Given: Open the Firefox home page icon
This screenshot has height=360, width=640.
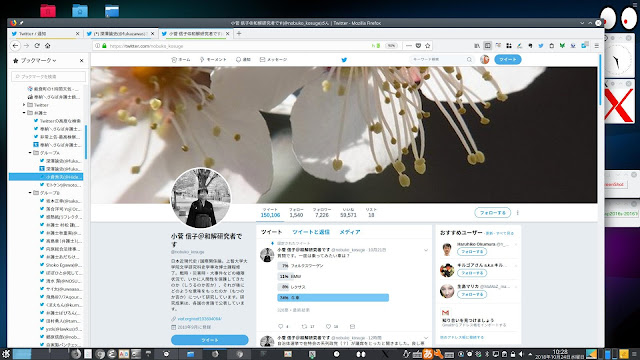Looking at the screenshot, I should click(48, 46).
